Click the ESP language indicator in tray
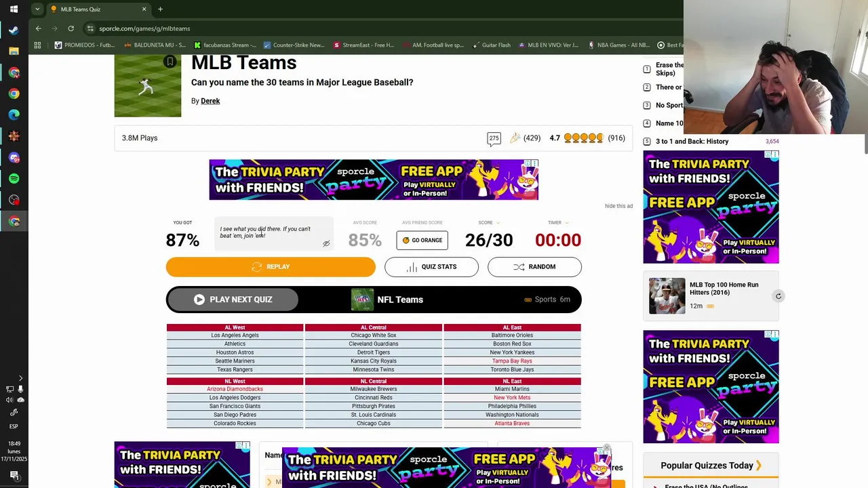 pyautogui.click(x=14, y=426)
